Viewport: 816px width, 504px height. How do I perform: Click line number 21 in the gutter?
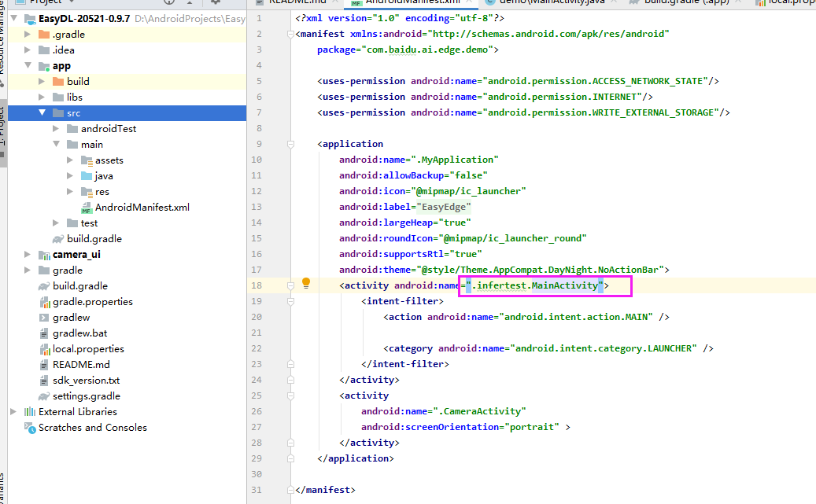coord(256,333)
